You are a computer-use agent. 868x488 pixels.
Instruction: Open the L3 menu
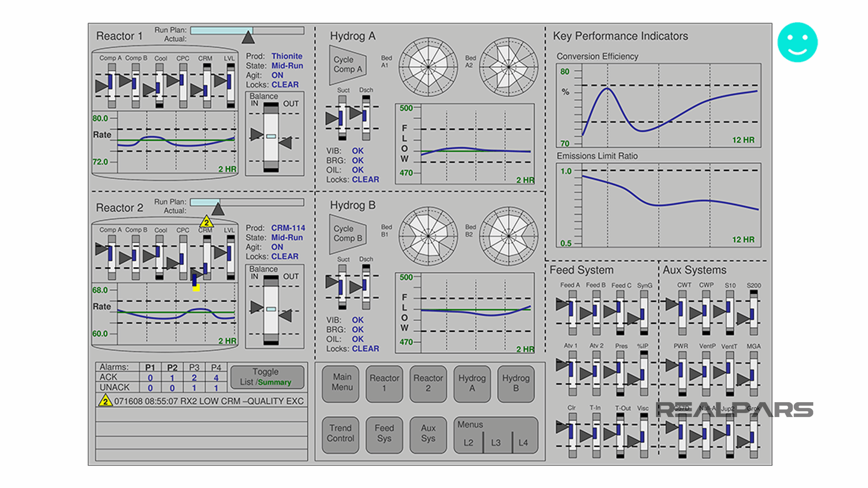coord(496,442)
